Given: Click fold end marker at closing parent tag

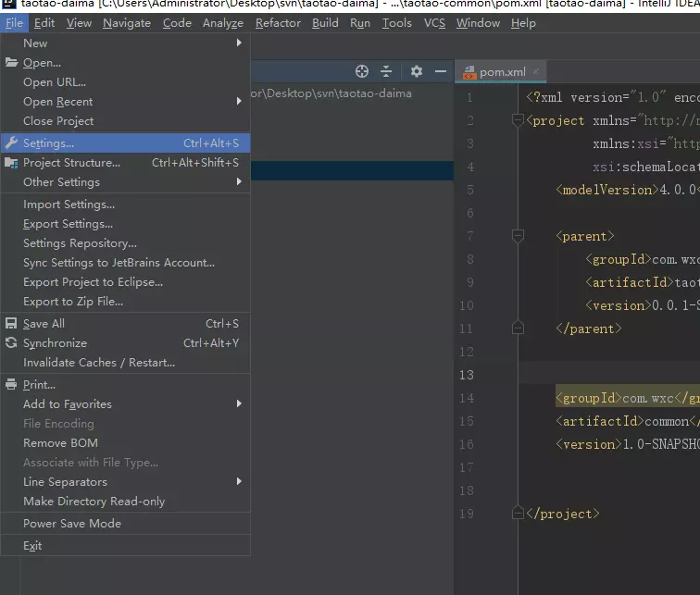Looking at the screenshot, I should 518,328.
